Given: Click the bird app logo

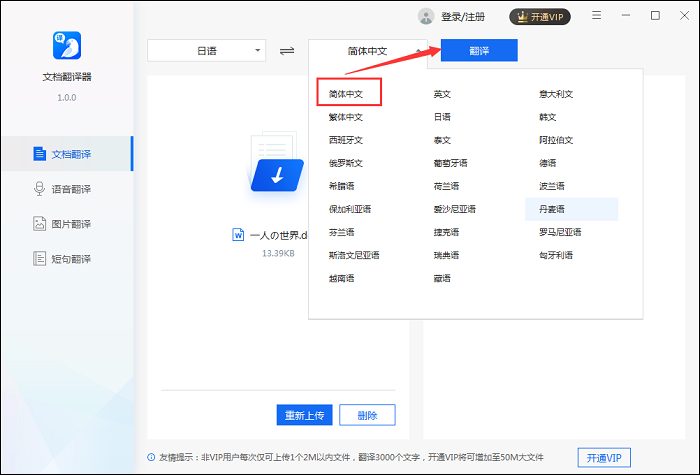Looking at the screenshot, I should click(67, 45).
